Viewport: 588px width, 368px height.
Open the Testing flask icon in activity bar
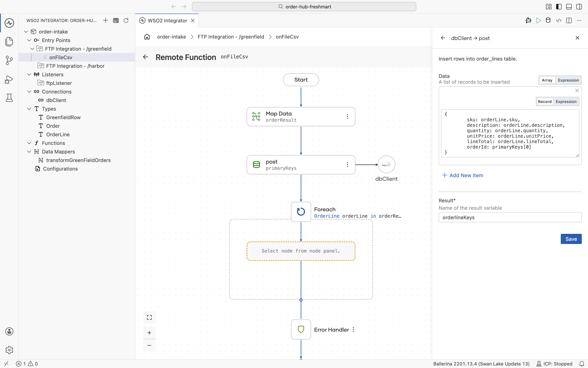click(9, 98)
